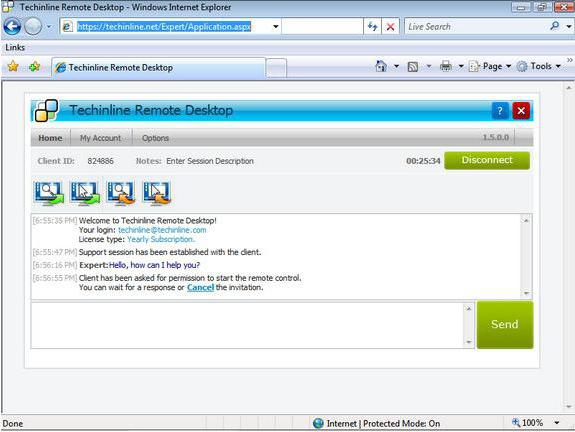Click the window icon in the title bar
Image resolution: width=575 pixels, height=432 pixels.
pyautogui.click(x=8, y=7)
